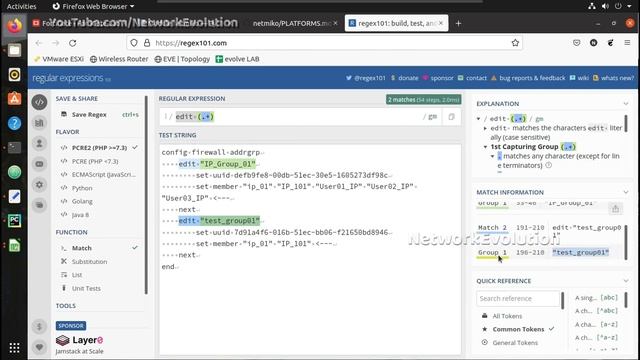Collapse the 1st Capturing Group node
The height and width of the screenshot is (360, 640).
485,147
